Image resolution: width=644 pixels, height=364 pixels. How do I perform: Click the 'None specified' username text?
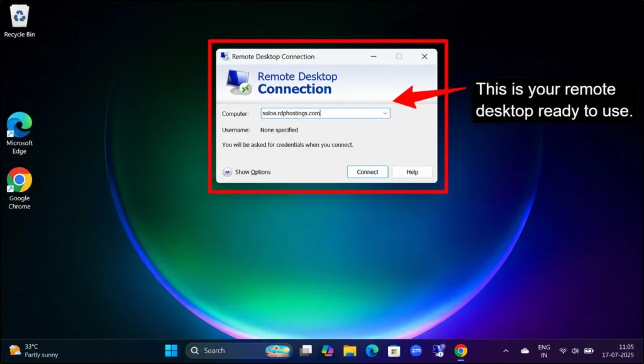(x=279, y=130)
